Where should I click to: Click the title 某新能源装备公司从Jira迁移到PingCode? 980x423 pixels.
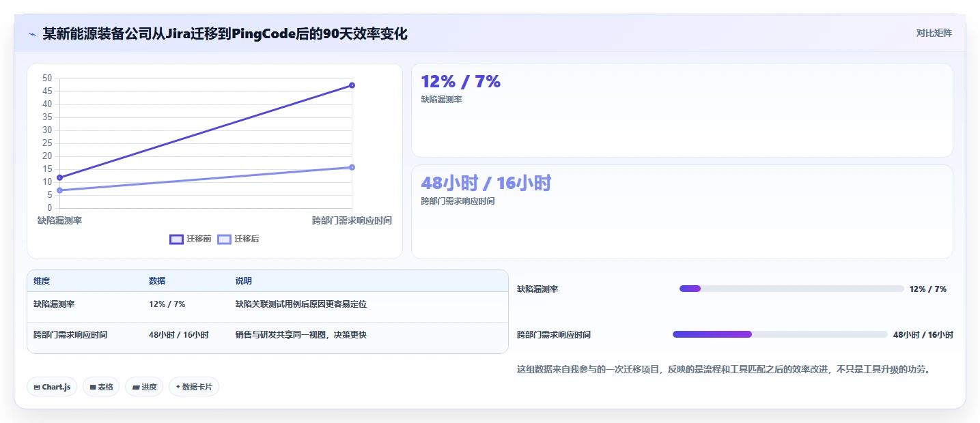[x=225, y=33]
